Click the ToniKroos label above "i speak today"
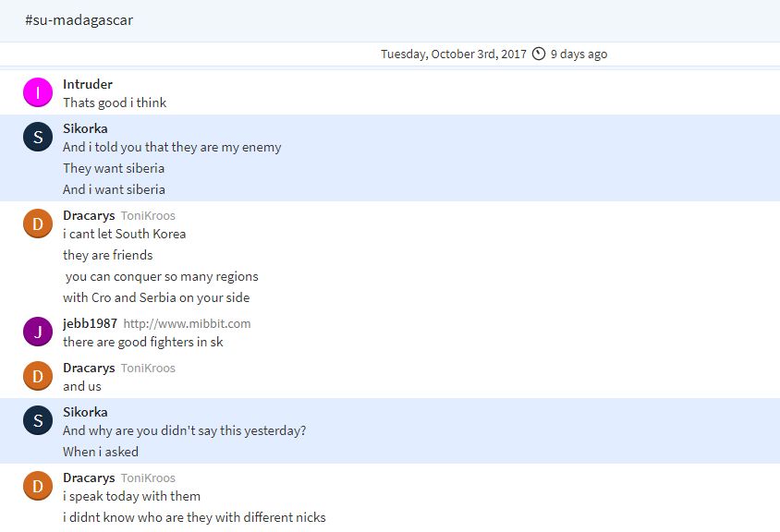This screenshot has width=780, height=532. pos(148,478)
